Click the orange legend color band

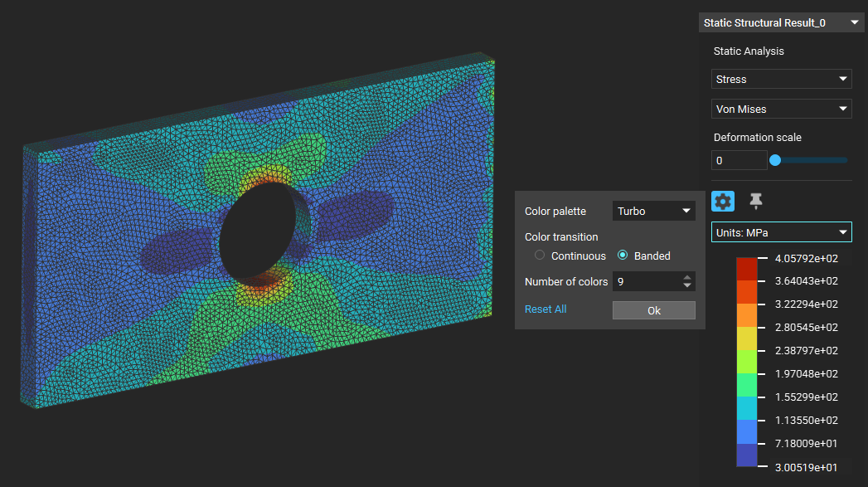tap(746, 315)
